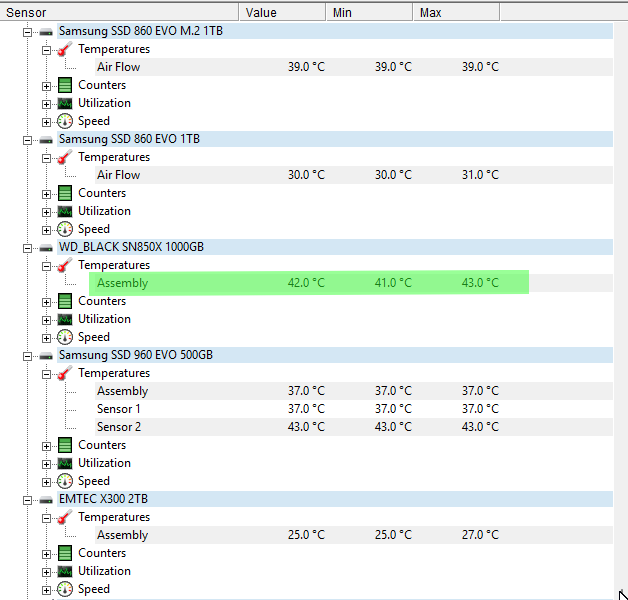Select the Samsung SSD 860 EVO 1TB row
Image resolution: width=628 pixels, height=600 pixels.
(x=335, y=139)
